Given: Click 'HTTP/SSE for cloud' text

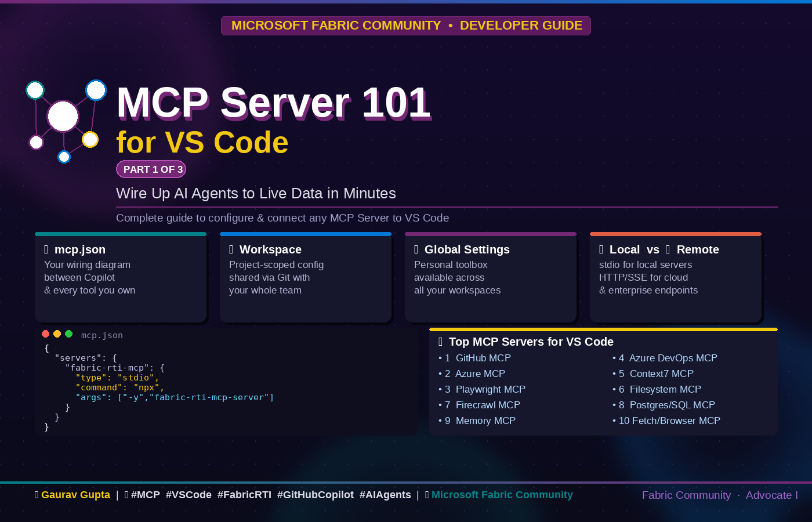Looking at the screenshot, I should [644, 277].
